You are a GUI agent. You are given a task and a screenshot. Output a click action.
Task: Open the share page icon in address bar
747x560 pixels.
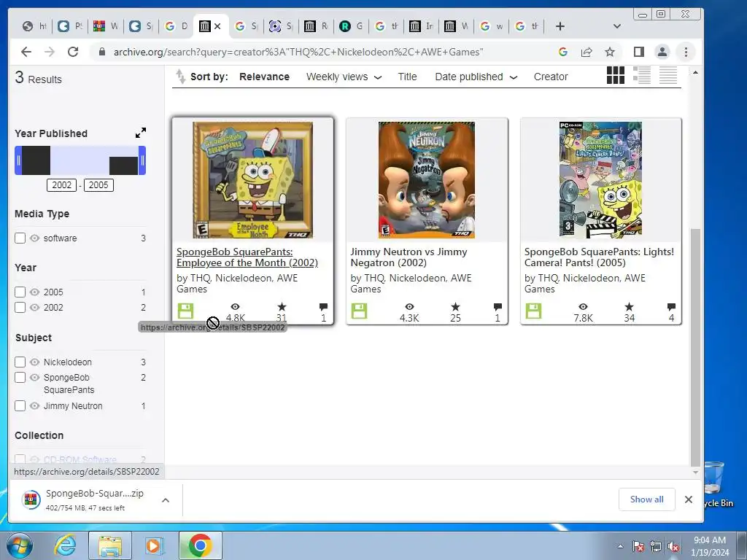coord(587,52)
